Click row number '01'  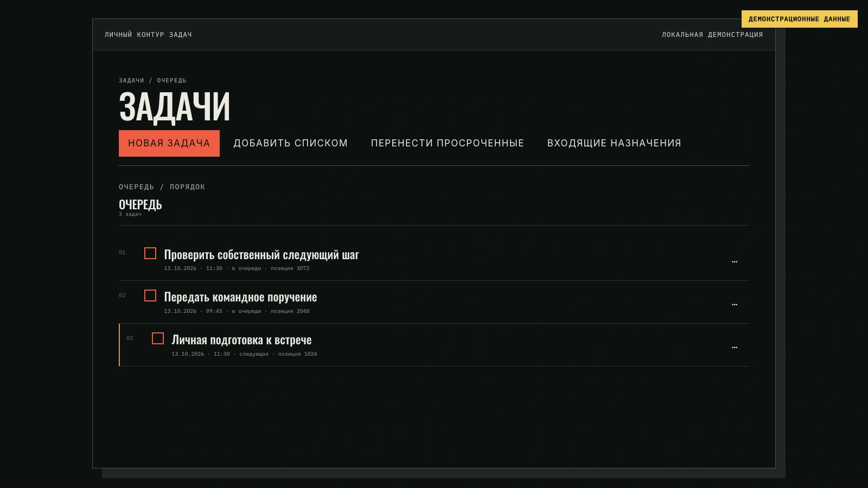click(122, 253)
